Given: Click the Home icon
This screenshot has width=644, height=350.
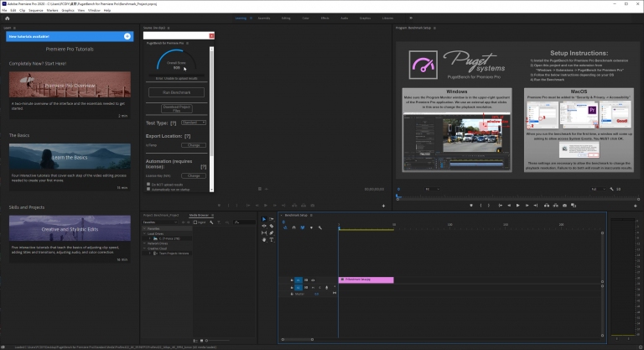Looking at the screenshot, I should 7,18.
